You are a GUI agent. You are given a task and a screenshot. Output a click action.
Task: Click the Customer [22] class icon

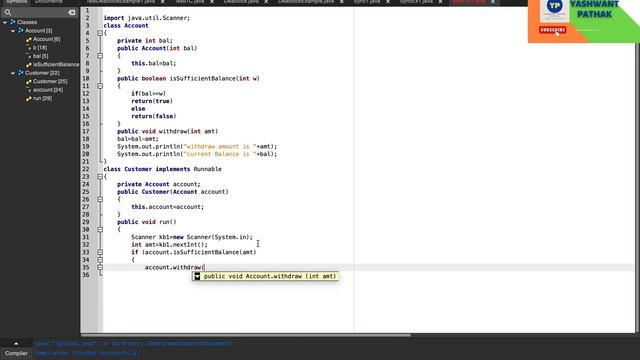tap(21, 73)
